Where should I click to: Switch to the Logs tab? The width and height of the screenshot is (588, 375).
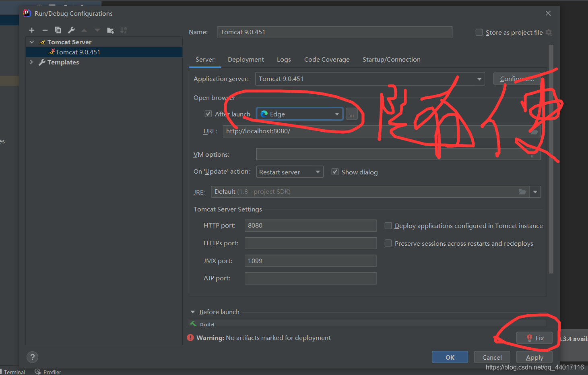[284, 60]
